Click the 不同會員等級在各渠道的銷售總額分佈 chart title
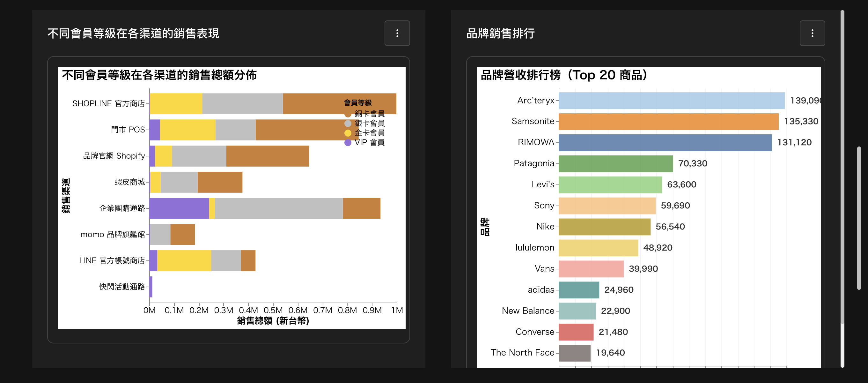The image size is (868, 383). 159,75
